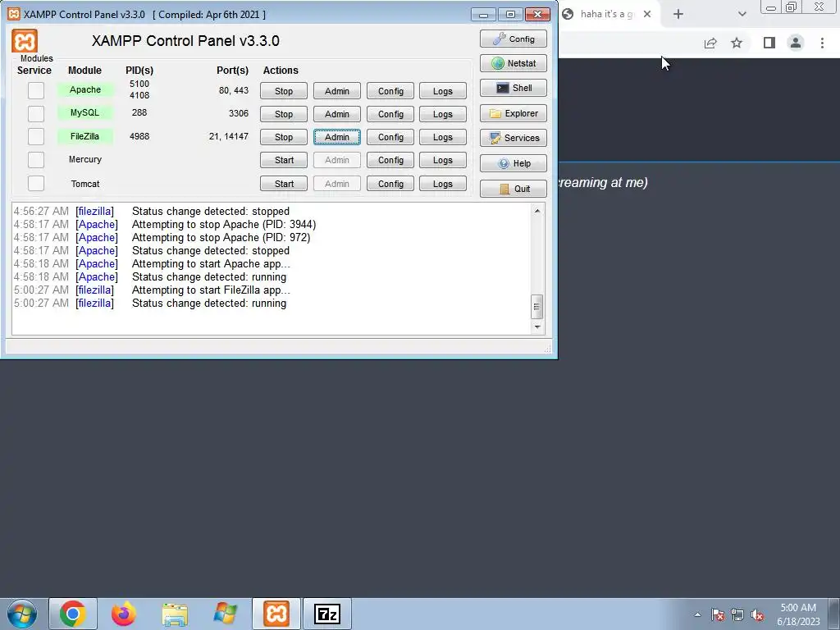The height and width of the screenshot is (630, 840).
Task: Toggle Chrome side panel icon
Action: 769,43
